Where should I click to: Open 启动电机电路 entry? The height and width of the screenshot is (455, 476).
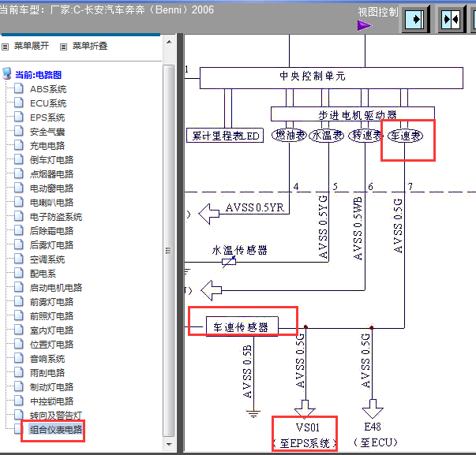pyautogui.click(x=56, y=288)
